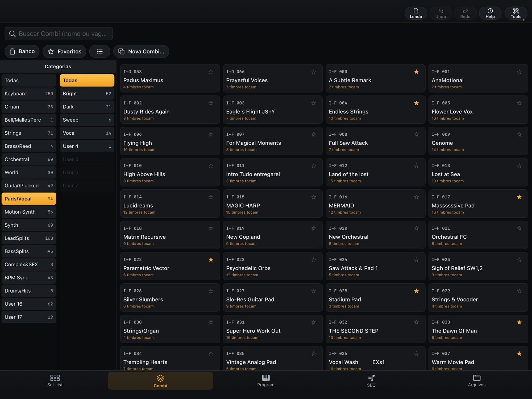
Task: Load the Prayerful Voices combi
Action: pos(273,78)
